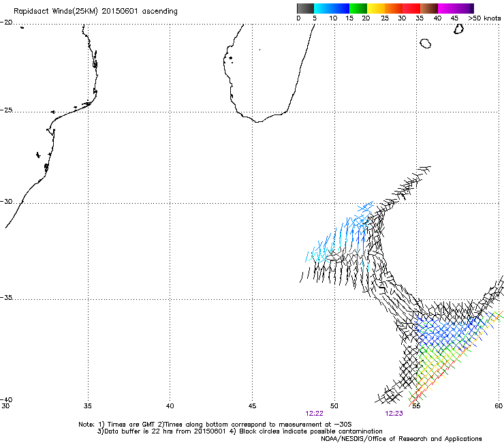This screenshot has width=504, height=443.
Task: Click the magenta-purple 40-50 knots color band
Action: point(456,8)
